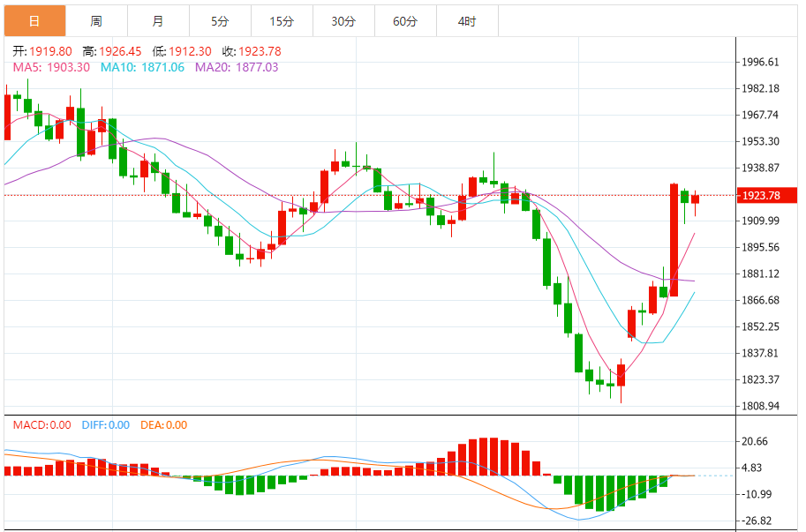Click the MA20: 1877.03 legend

point(237,67)
